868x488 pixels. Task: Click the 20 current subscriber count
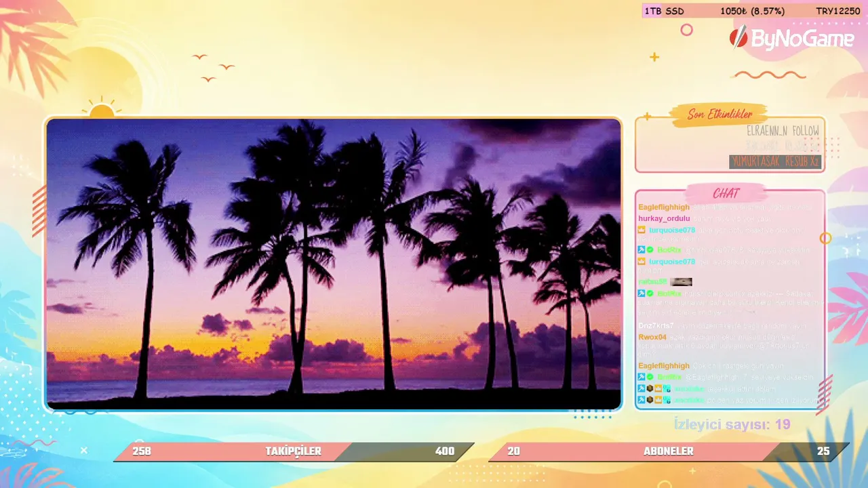(514, 451)
